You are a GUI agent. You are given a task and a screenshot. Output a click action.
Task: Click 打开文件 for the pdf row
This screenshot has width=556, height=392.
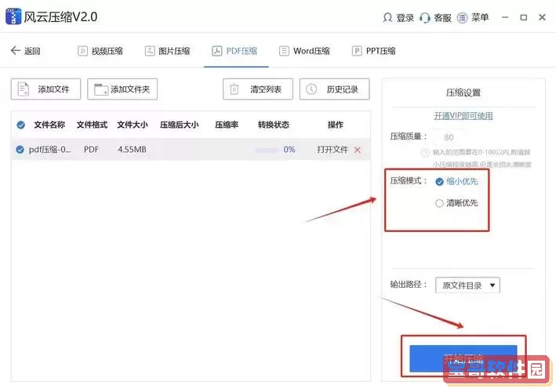(333, 150)
